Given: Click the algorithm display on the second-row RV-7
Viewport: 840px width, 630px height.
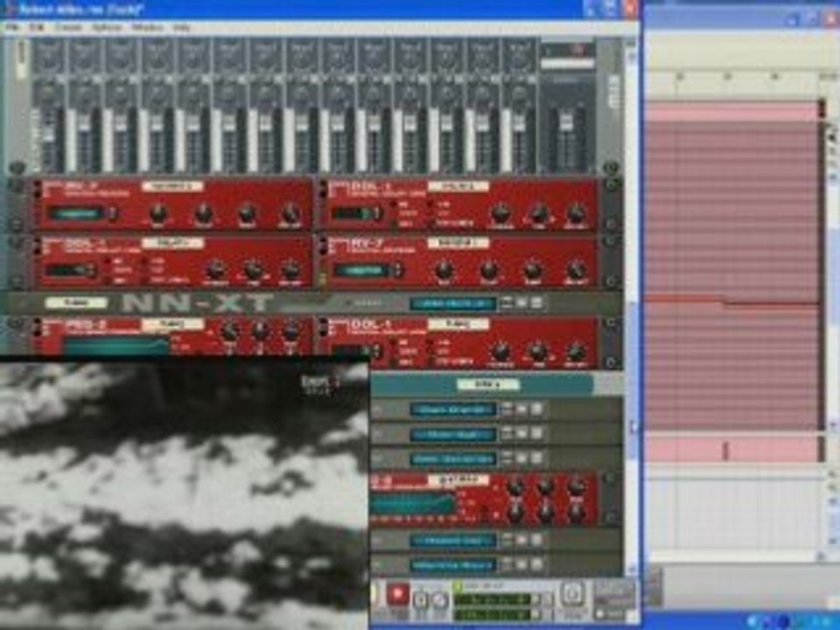Looking at the screenshot, I should pos(362,270).
